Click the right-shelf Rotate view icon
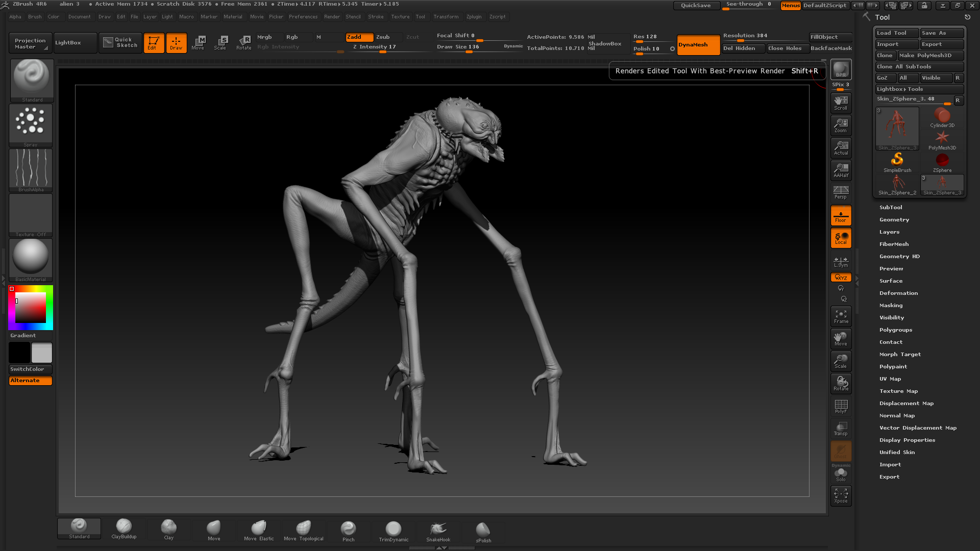Image resolution: width=980 pixels, height=551 pixels. click(841, 383)
